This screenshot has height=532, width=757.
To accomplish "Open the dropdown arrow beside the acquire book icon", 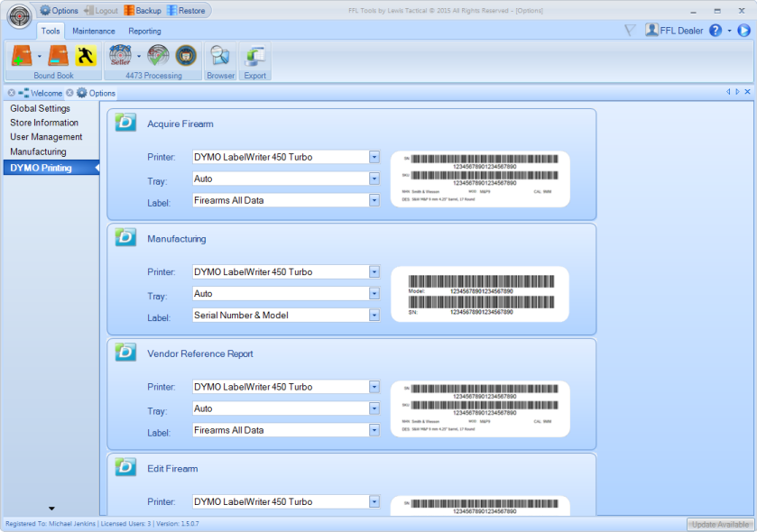I will click(x=40, y=57).
